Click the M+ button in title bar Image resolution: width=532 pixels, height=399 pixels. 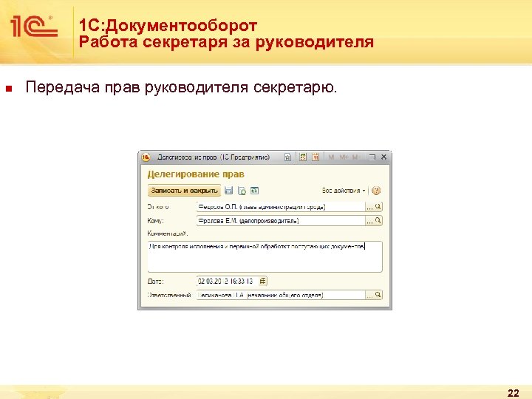coord(344,157)
